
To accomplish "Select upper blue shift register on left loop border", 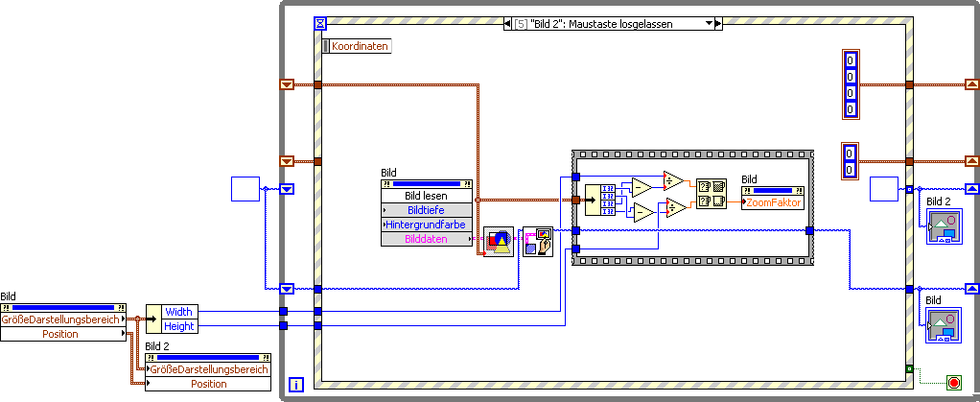I will point(287,189).
